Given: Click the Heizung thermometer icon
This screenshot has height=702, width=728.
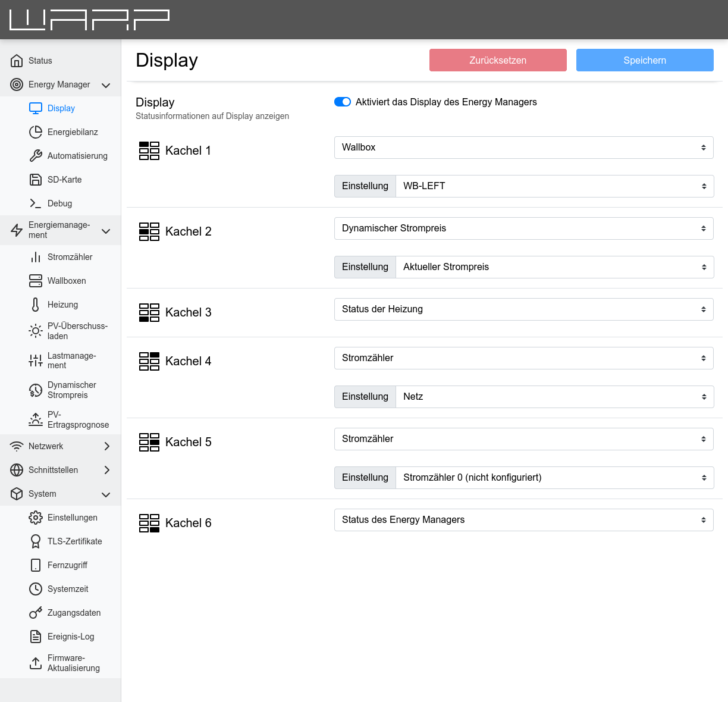Looking at the screenshot, I should [x=36, y=304].
